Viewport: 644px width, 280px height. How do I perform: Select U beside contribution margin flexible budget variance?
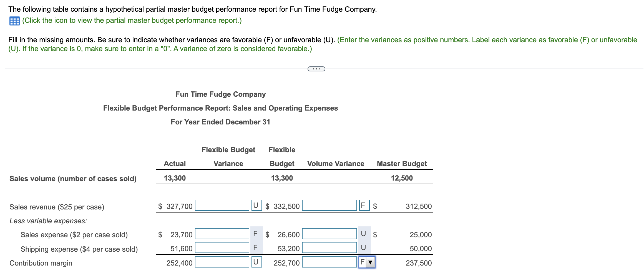[x=256, y=262]
